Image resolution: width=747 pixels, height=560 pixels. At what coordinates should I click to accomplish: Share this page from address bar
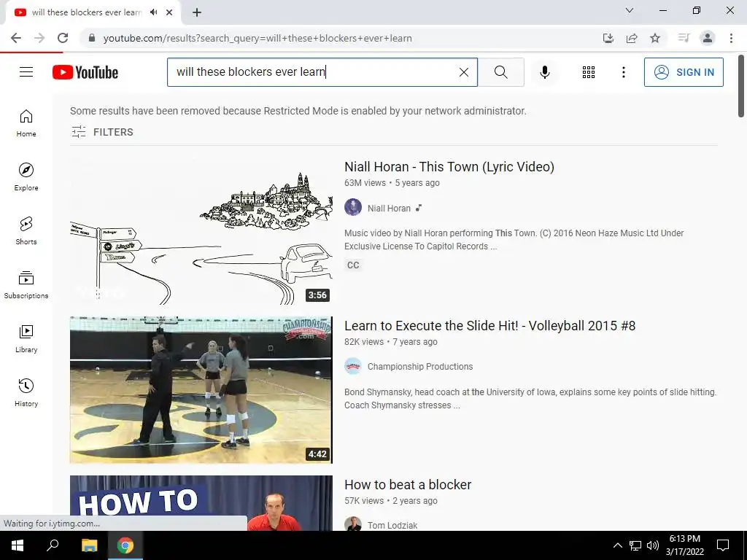point(632,38)
